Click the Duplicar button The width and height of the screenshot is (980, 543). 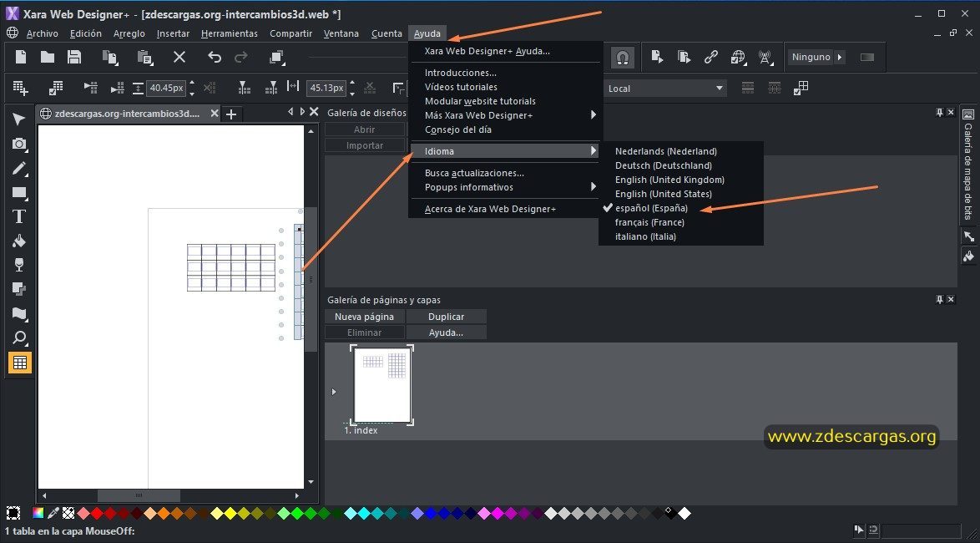[x=446, y=317]
